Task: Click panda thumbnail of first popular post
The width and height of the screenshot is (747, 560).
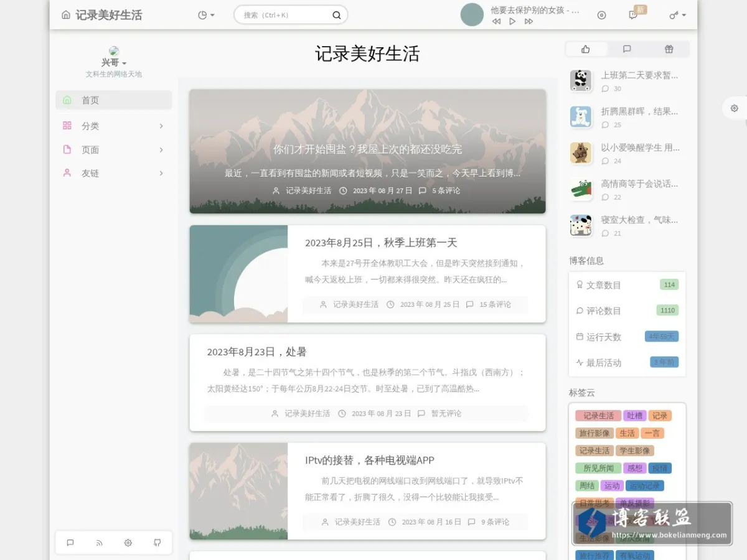Action: click(x=581, y=80)
